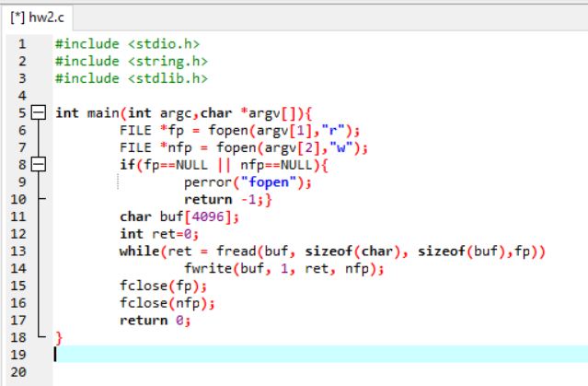Click the int ret=0 declaration
Image resolution: width=588 pixels, height=386 pixels.
pos(159,234)
